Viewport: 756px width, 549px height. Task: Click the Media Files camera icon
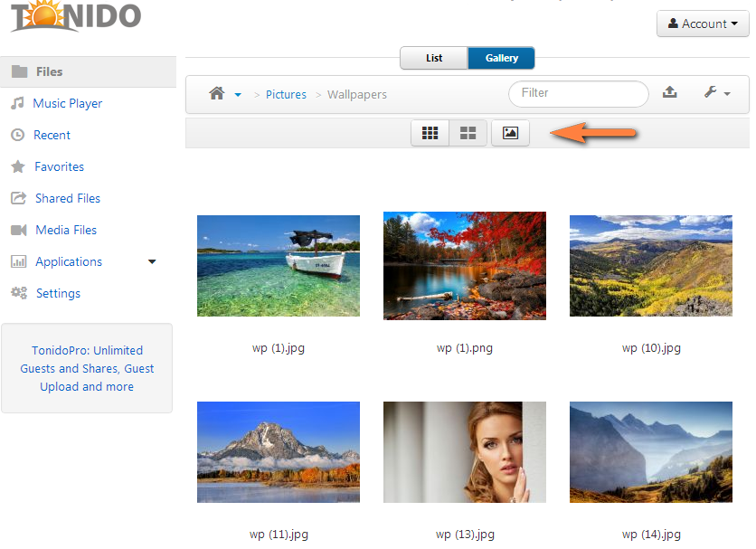(19, 230)
